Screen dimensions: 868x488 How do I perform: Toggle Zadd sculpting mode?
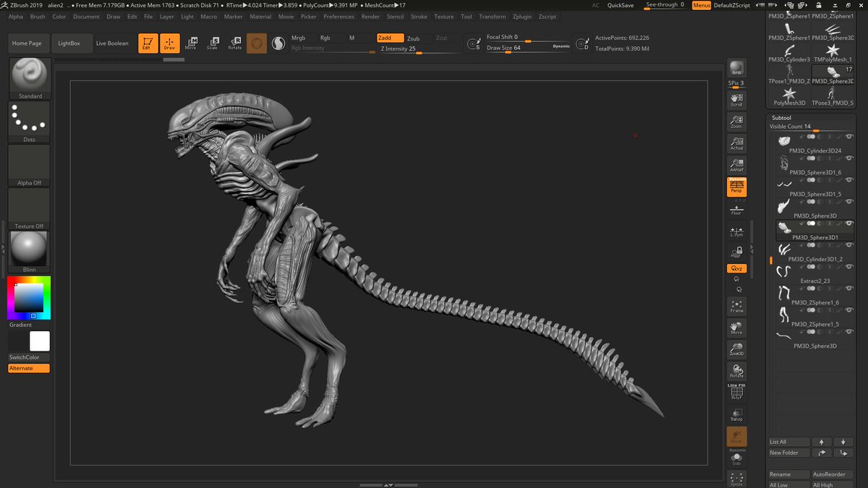pos(391,38)
